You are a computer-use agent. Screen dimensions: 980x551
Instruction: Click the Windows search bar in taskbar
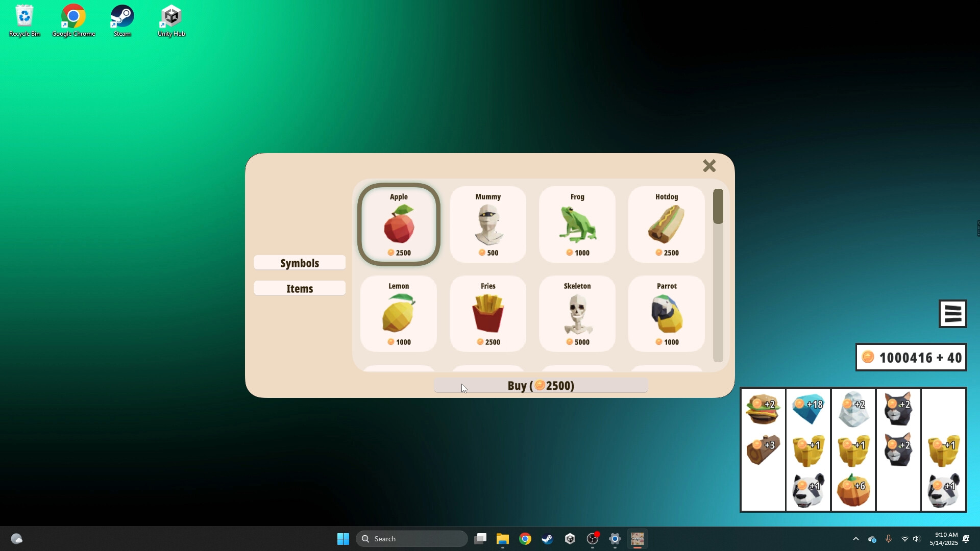point(411,538)
